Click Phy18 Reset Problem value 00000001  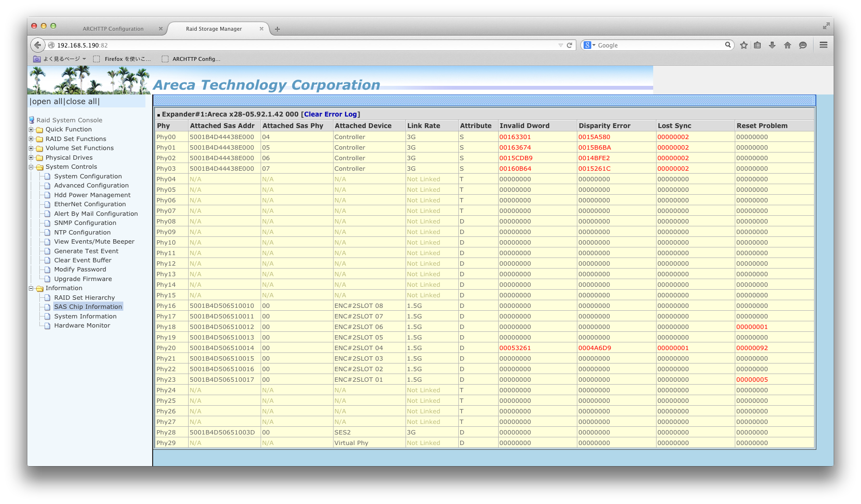752,327
